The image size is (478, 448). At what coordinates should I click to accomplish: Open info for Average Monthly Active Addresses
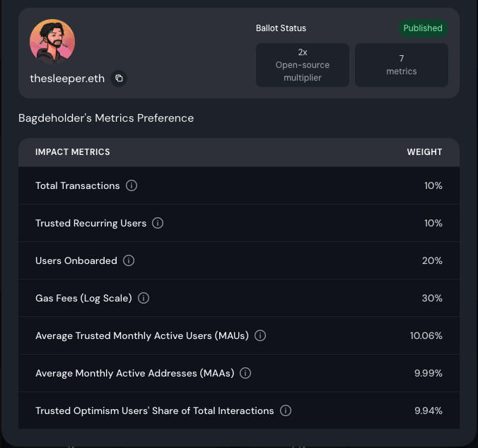click(x=245, y=373)
